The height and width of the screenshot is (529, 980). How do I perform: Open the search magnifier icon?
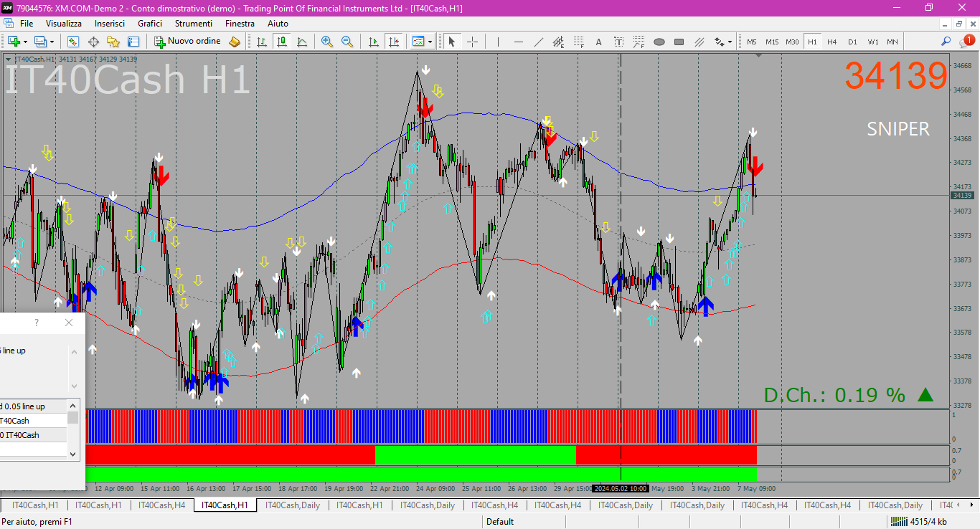coord(946,42)
